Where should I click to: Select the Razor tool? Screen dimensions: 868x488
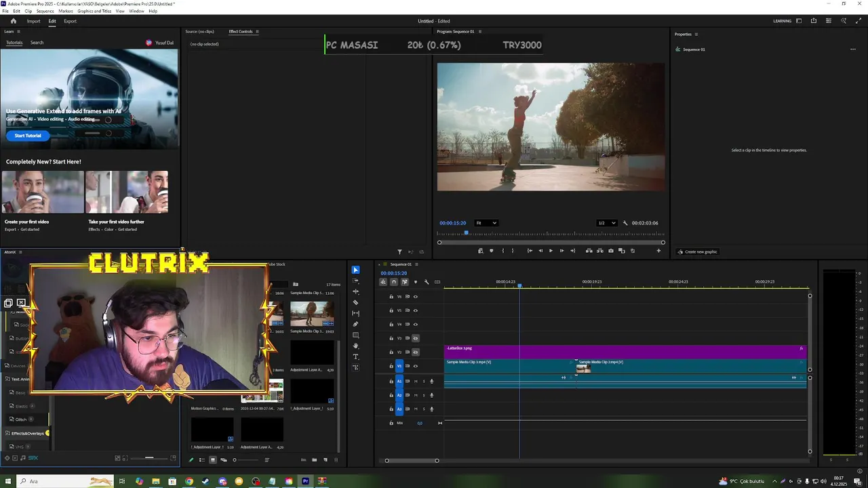(355, 302)
